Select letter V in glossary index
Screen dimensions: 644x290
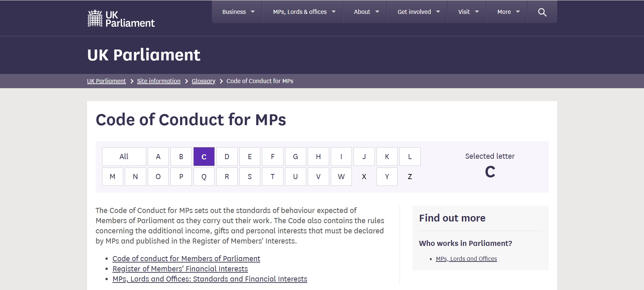point(318,177)
